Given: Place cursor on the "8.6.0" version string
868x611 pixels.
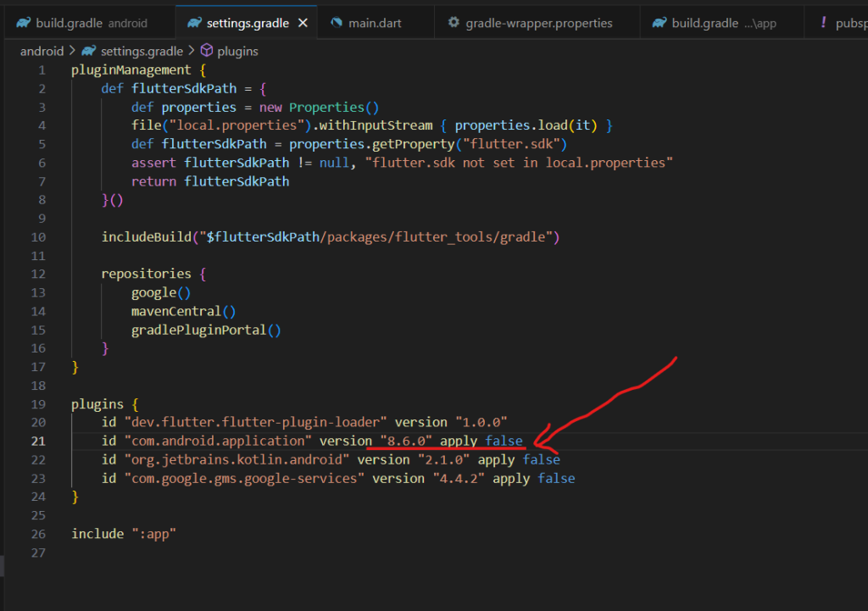Looking at the screenshot, I should click(406, 442).
